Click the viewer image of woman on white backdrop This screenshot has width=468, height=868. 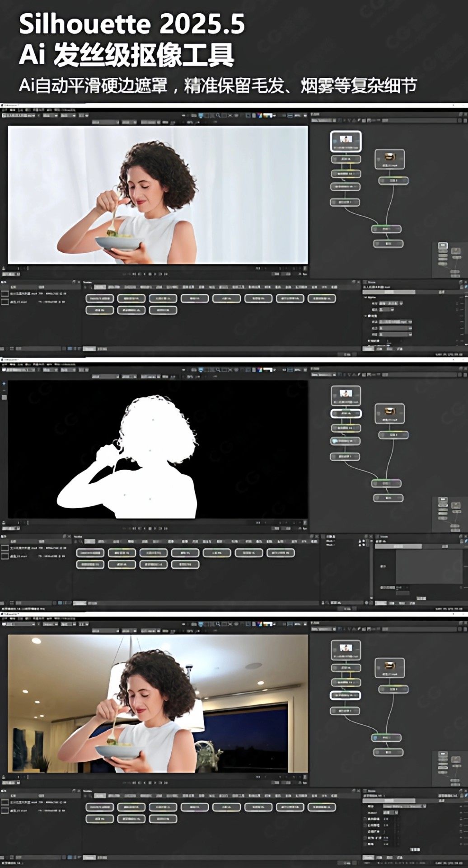coord(158,195)
